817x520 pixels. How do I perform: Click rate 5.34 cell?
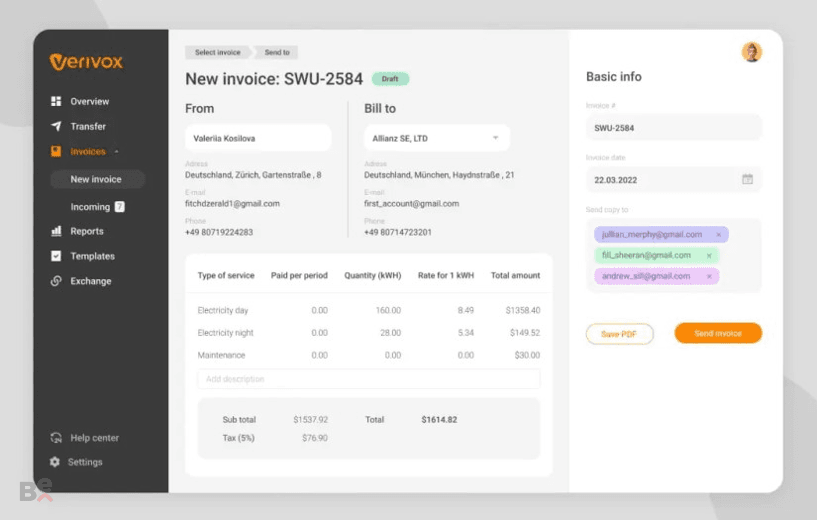(466, 332)
